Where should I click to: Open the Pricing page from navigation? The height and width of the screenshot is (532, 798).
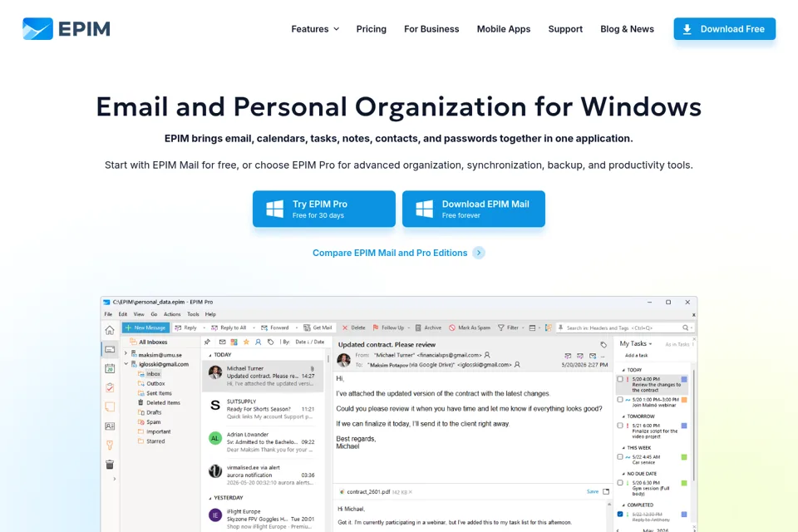coord(371,29)
